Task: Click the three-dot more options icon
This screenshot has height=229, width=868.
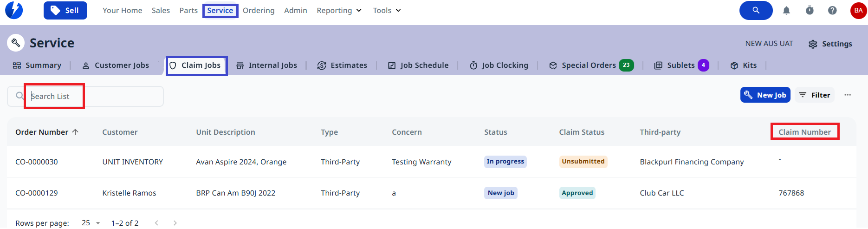Action: (x=848, y=95)
